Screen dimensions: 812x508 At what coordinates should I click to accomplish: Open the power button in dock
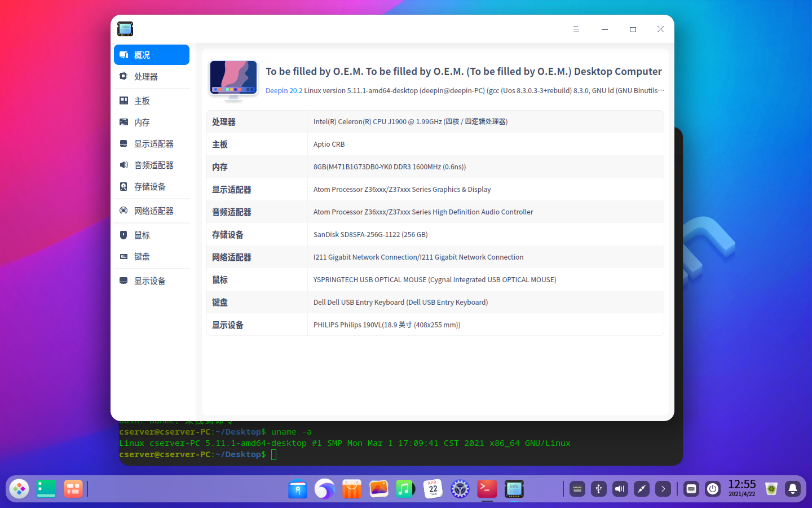[x=713, y=489]
